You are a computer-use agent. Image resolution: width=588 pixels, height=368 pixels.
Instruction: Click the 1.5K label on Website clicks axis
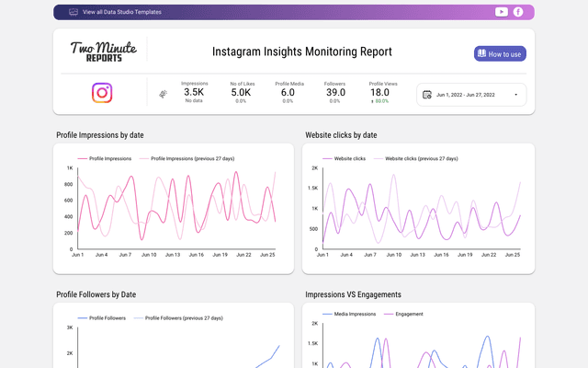[x=312, y=188]
